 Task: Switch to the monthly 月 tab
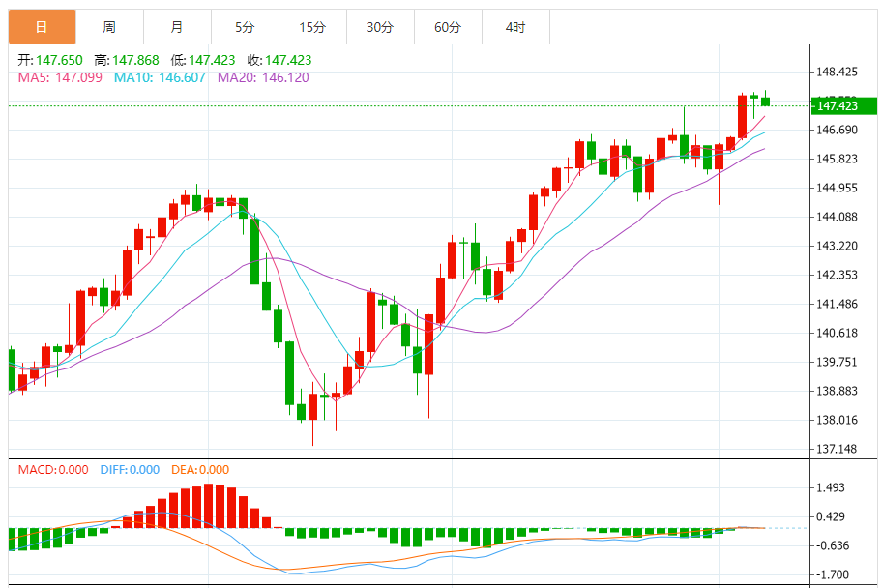click(177, 26)
